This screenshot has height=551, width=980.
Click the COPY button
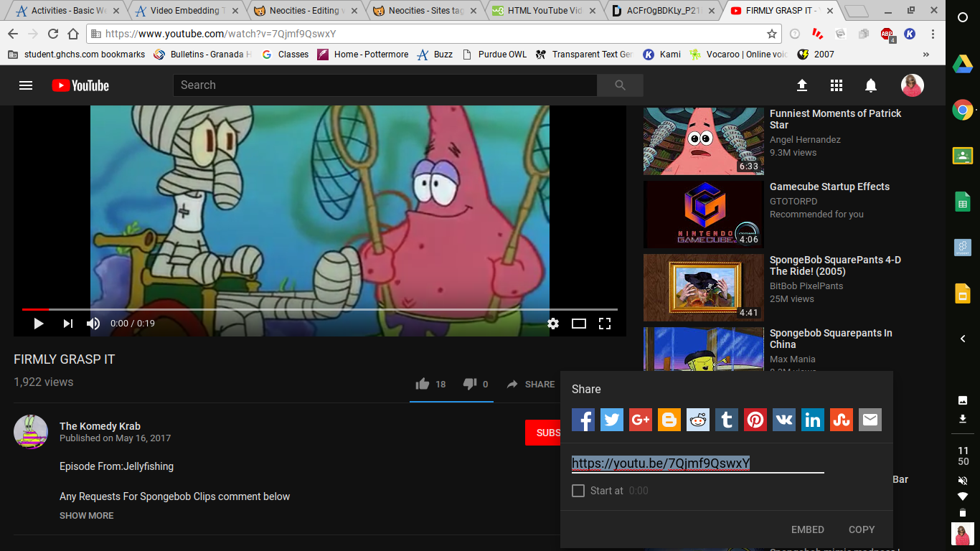(862, 529)
